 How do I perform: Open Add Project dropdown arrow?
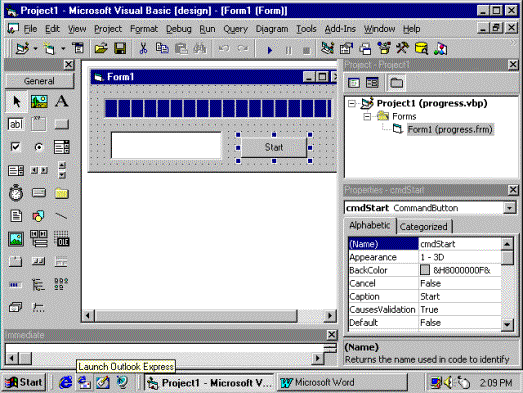pyautogui.click(x=35, y=49)
